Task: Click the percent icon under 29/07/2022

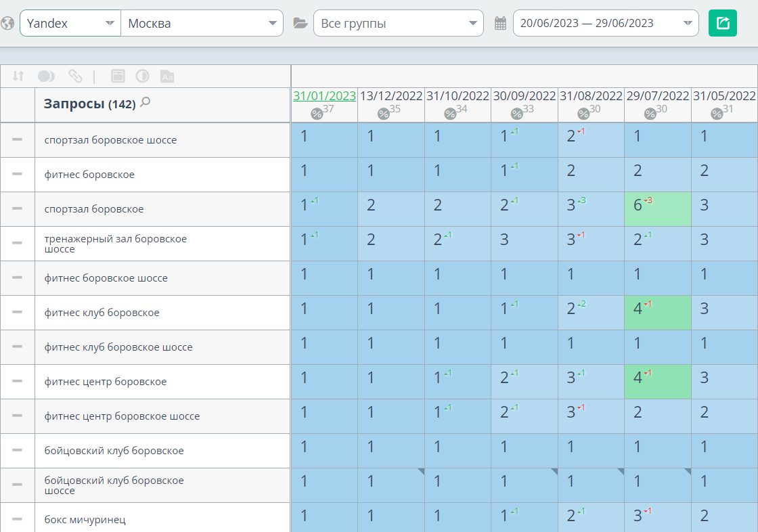Action: 650,114
